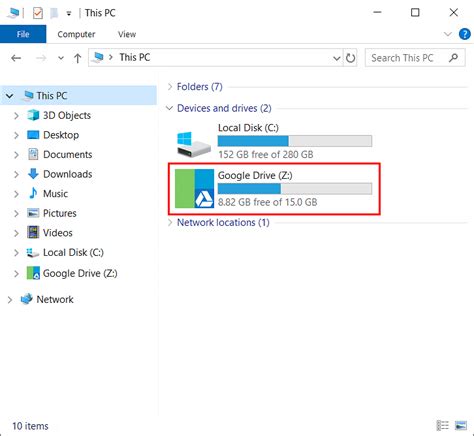Minimize the This PC window

pyautogui.click(x=377, y=13)
